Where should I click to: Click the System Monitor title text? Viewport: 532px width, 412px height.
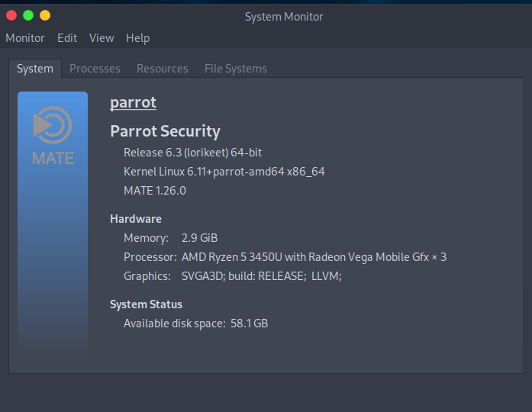pos(284,17)
